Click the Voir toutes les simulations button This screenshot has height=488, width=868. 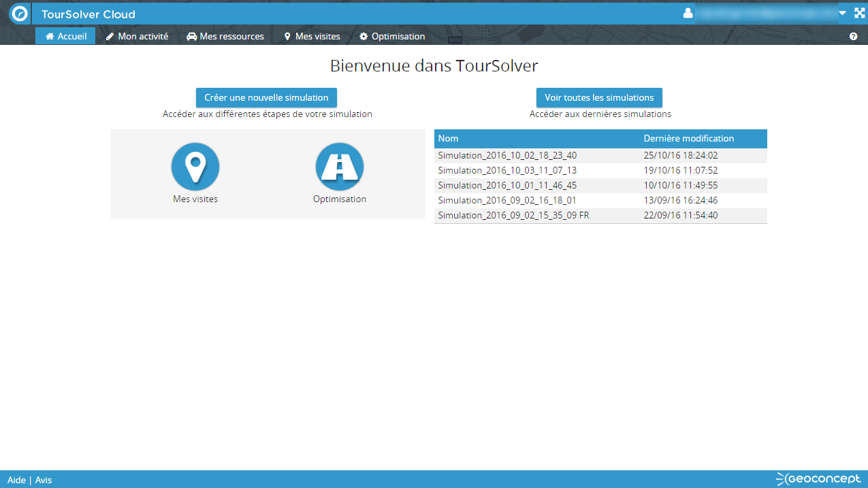[x=599, y=97]
